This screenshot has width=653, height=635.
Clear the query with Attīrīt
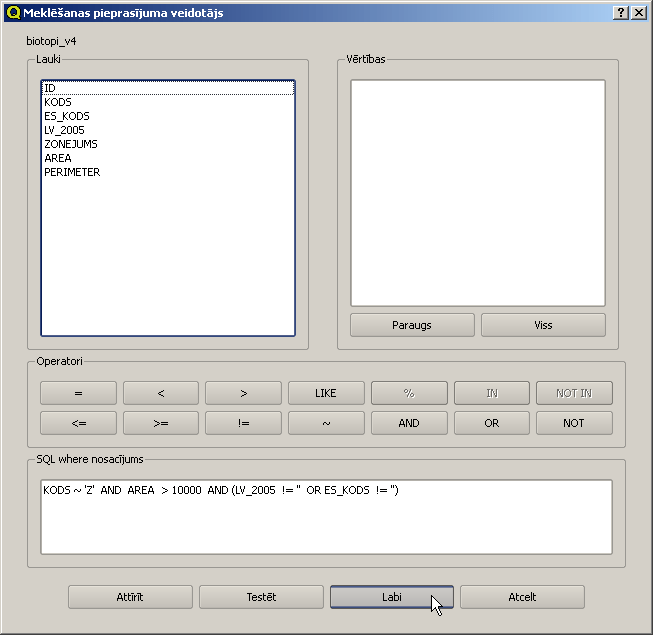(x=130, y=597)
